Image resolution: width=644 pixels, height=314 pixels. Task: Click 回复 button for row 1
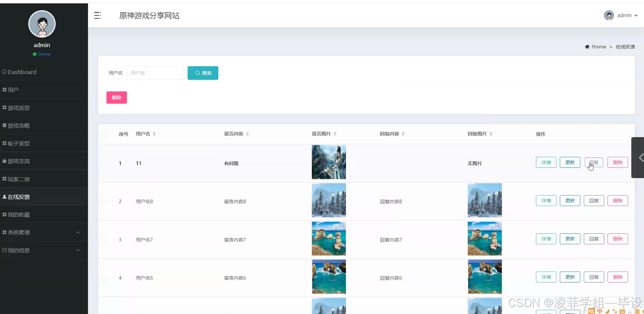594,163
